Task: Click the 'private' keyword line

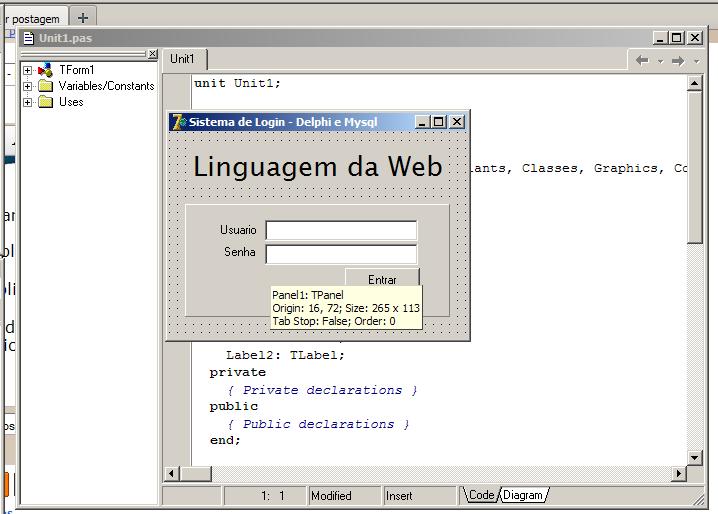Action: pyautogui.click(x=238, y=372)
